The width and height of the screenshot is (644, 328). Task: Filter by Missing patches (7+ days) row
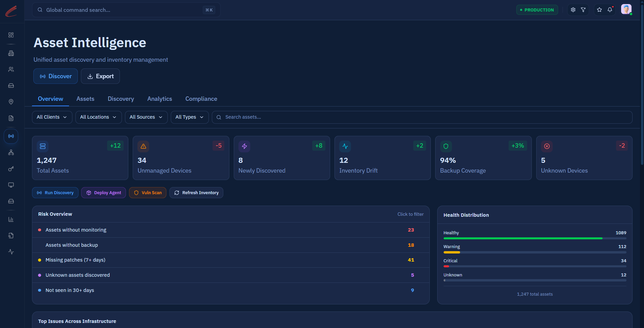[231, 260]
